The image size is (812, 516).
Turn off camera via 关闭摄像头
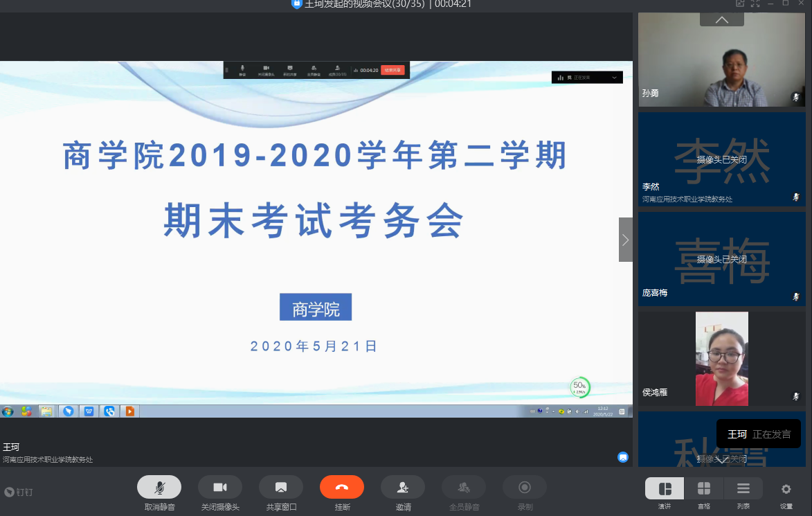click(220, 487)
